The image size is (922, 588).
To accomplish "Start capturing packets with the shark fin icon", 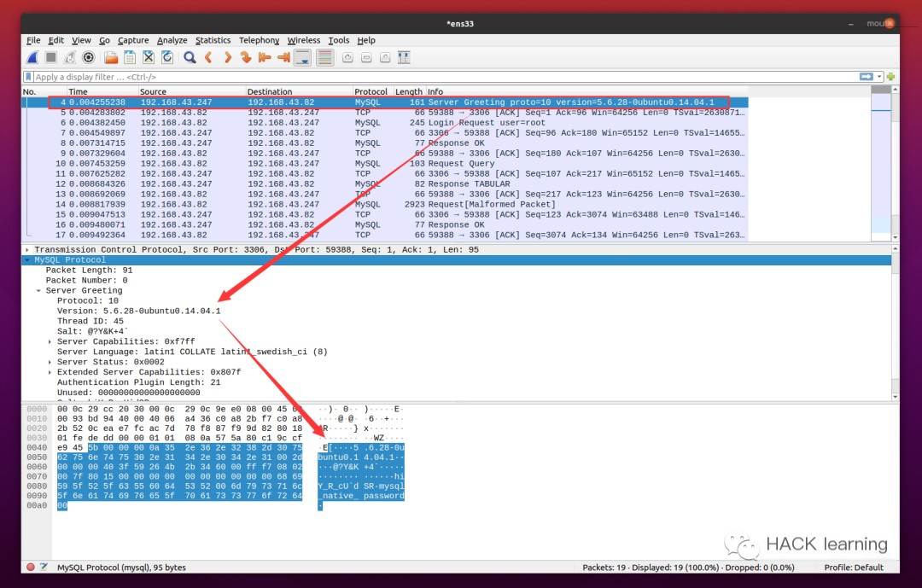I will point(33,57).
